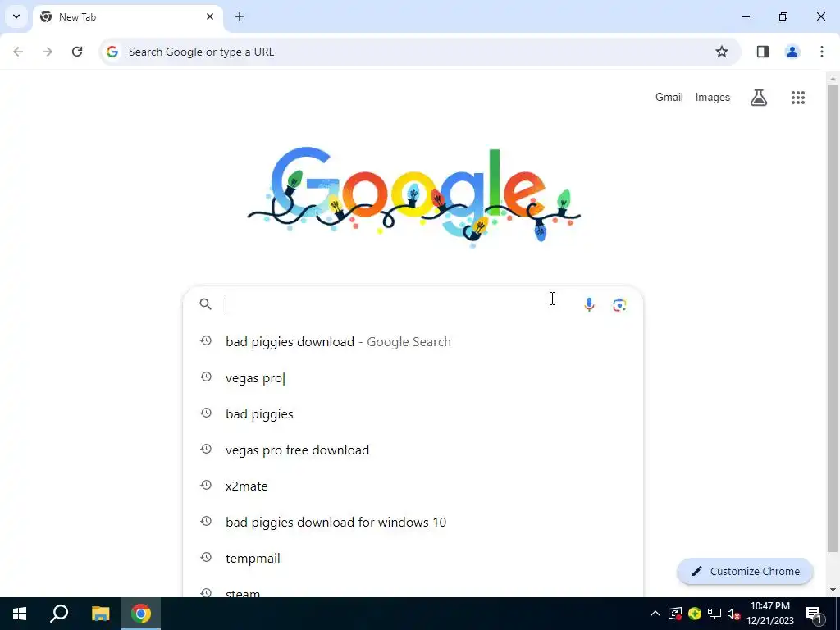
Task: Open the Chrome side panel
Action: coord(763,52)
